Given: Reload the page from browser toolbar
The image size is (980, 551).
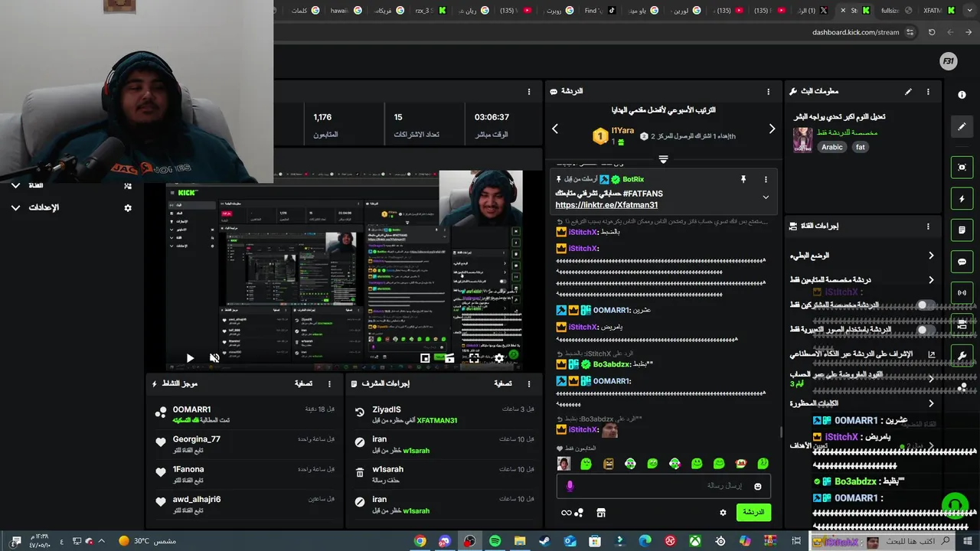Looking at the screenshot, I should pyautogui.click(x=931, y=32).
